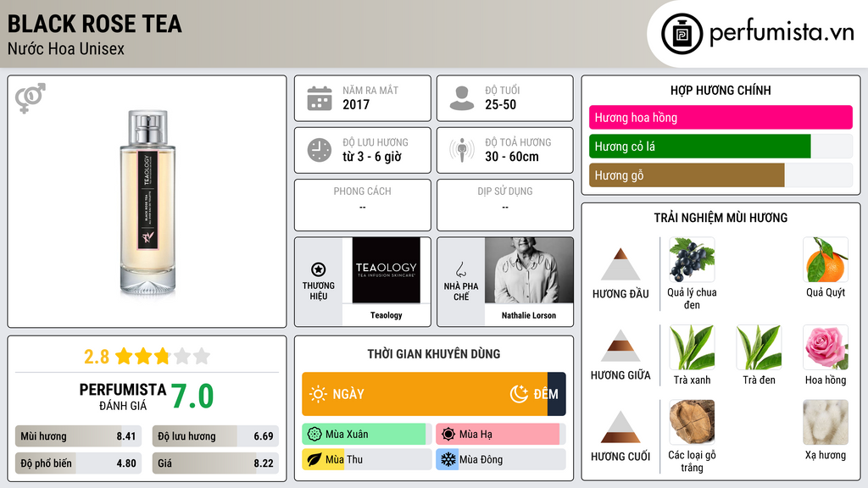This screenshot has width=868, height=488.
Task: Click the Hương hoa hồng pink accord bar
Action: (x=721, y=117)
